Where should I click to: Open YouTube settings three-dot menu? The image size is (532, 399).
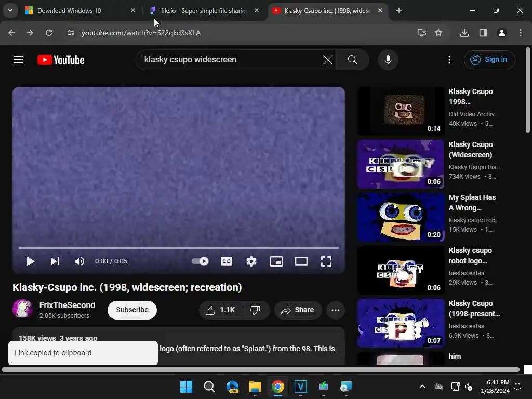(449, 60)
